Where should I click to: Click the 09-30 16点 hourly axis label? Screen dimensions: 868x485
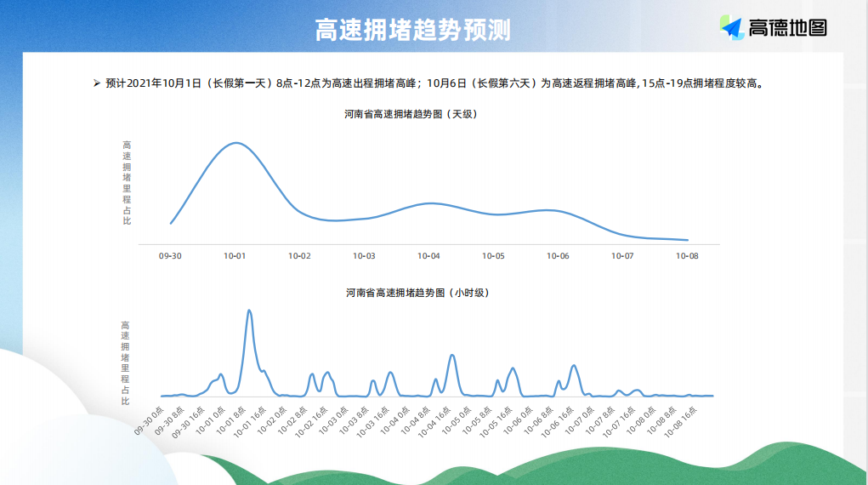pyautogui.click(x=188, y=422)
